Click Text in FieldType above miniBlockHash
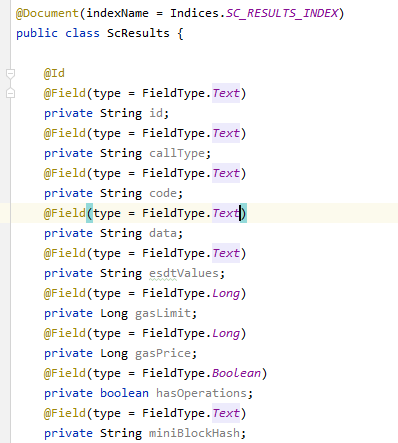The height and width of the screenshot is (443, 398). (x=226, y=413)
